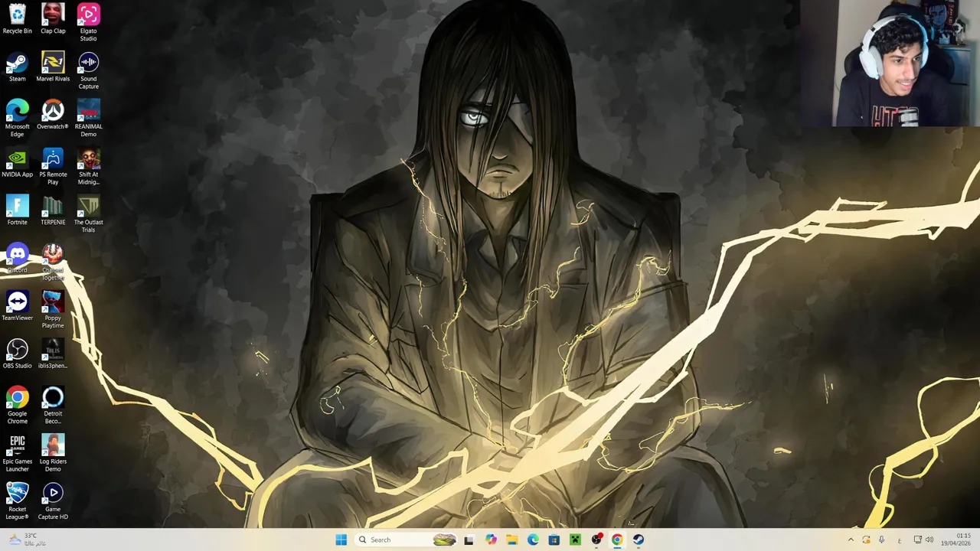Select the Log Riders Demo desktop icon

pyautogui.click(x=53, y=454)
